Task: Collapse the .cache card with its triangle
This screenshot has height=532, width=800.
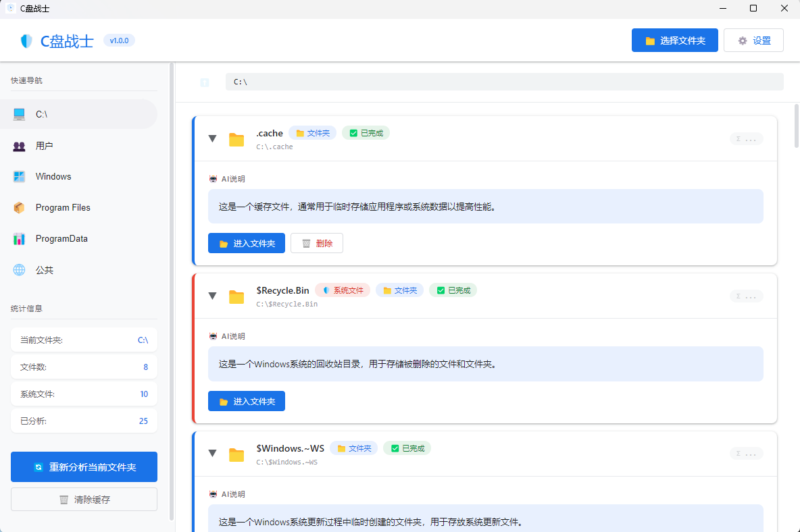Action: [213, 138]
